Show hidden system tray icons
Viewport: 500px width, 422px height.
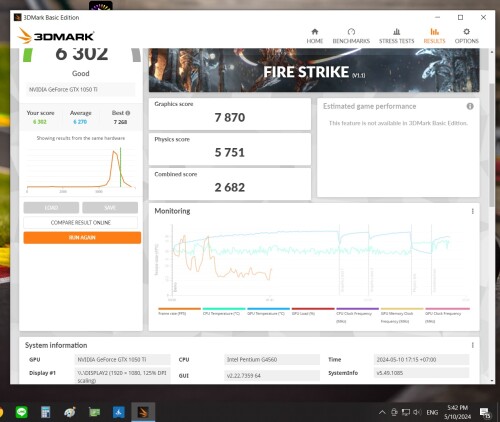click(x=382, y=412)
